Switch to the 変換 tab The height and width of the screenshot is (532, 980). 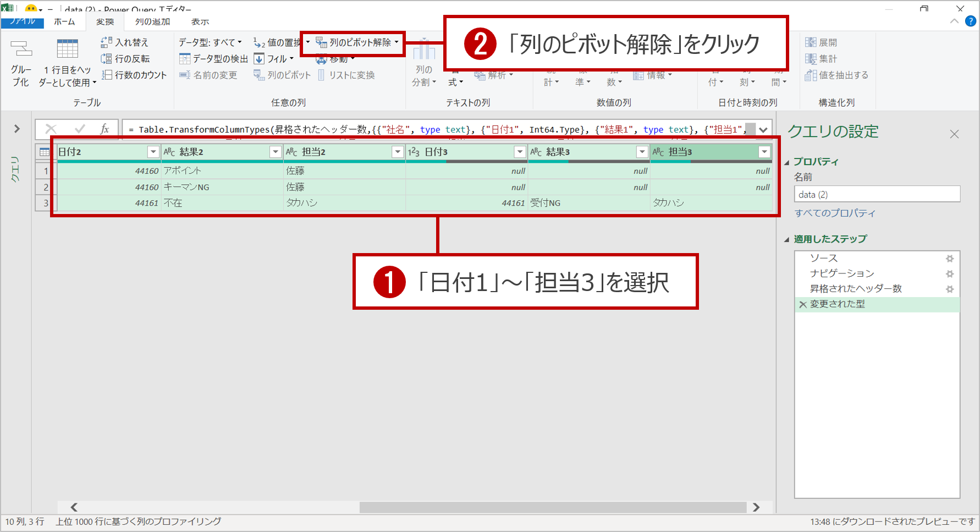pos(105,21)
